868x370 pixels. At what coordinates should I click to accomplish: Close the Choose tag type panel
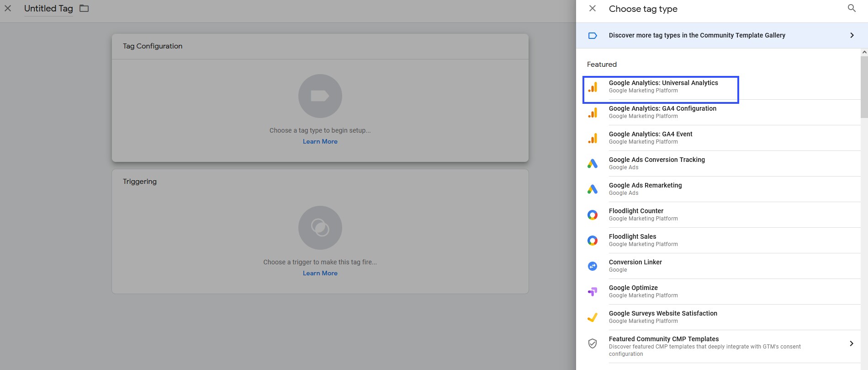click(593, 8)
